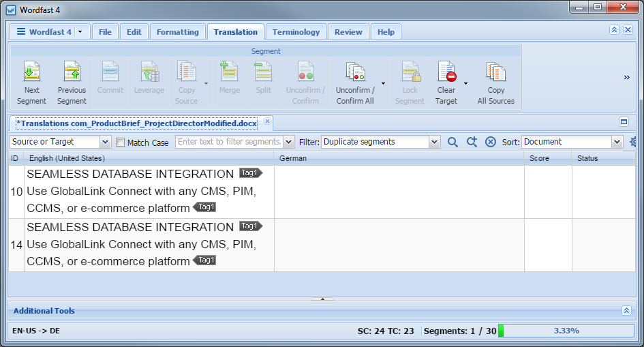Click EN-US -> DE language pair status
The height and width of the screenshot is (347, 644).
[36, 331]
